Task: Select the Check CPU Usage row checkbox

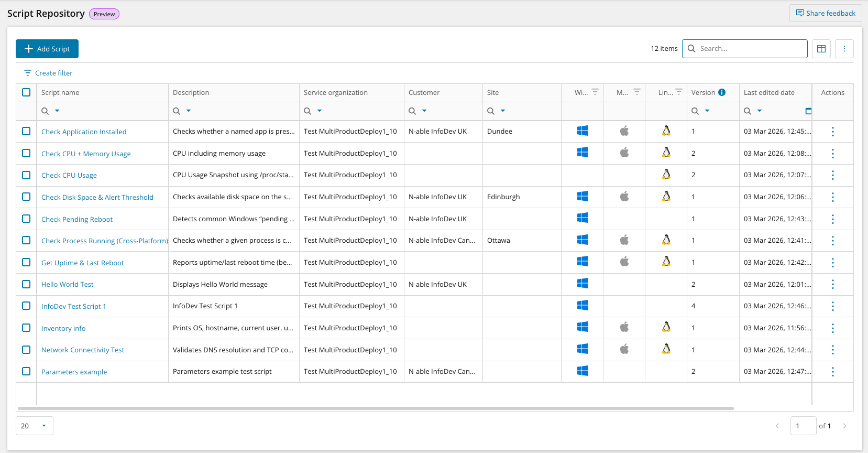Action: pos(26,175)
